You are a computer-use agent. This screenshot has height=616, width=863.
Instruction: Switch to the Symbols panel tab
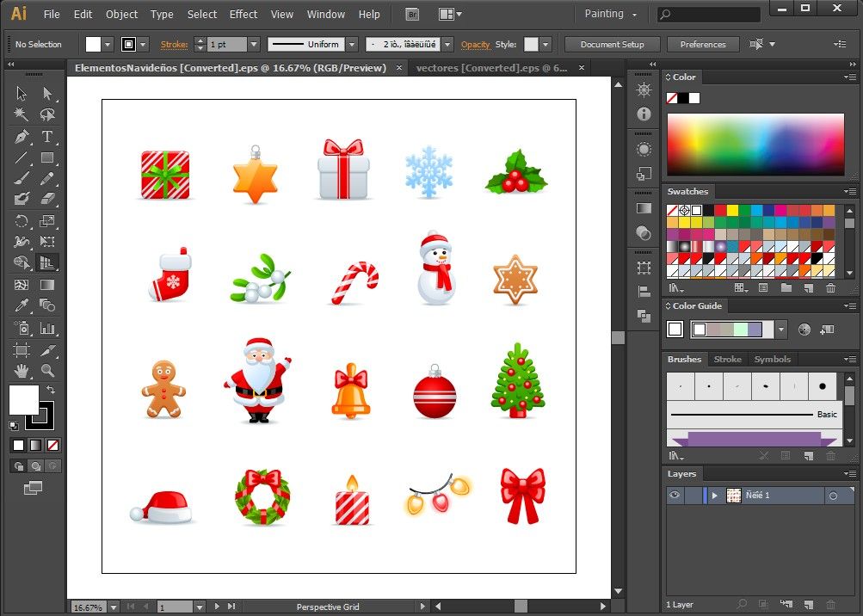coord(772,360)
